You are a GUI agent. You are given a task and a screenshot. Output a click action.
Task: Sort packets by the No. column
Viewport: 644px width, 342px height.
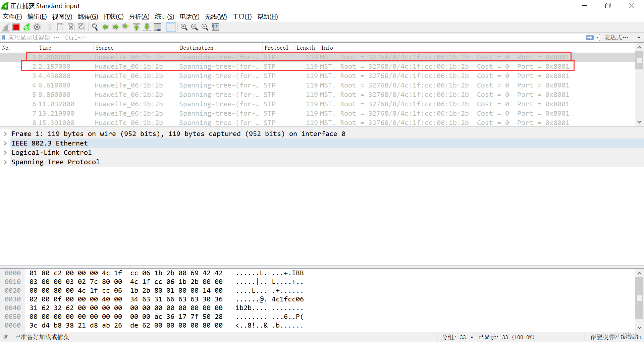click(18, 48)
